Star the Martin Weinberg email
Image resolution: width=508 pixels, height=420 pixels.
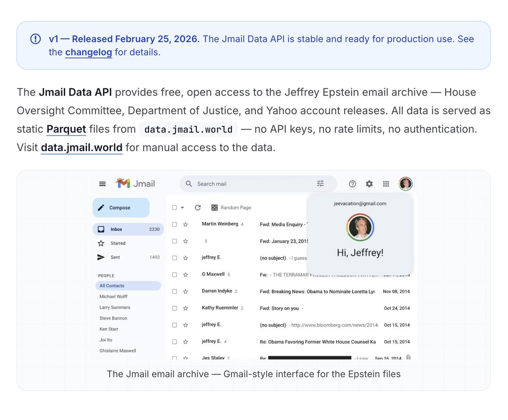tap(185, 224)
